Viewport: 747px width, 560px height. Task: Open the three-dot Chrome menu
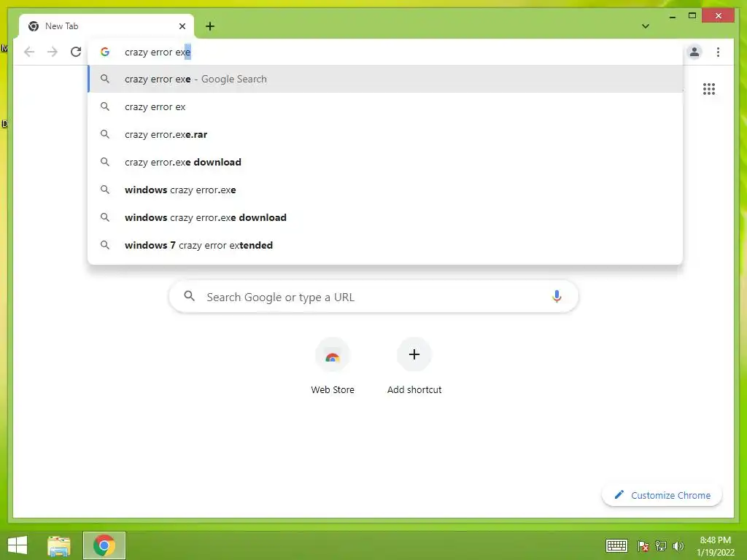(x=718, y=52)
